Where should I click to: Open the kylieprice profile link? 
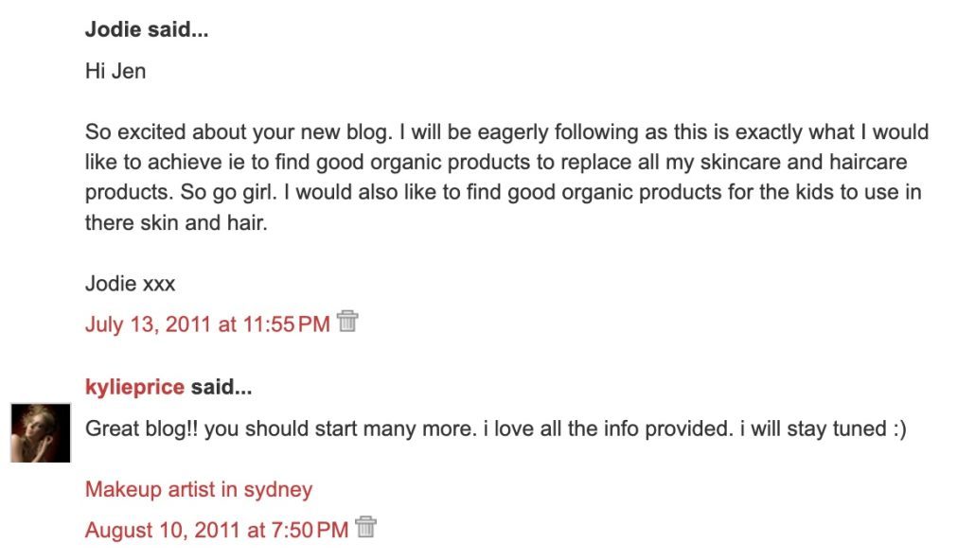click(134, 388)
